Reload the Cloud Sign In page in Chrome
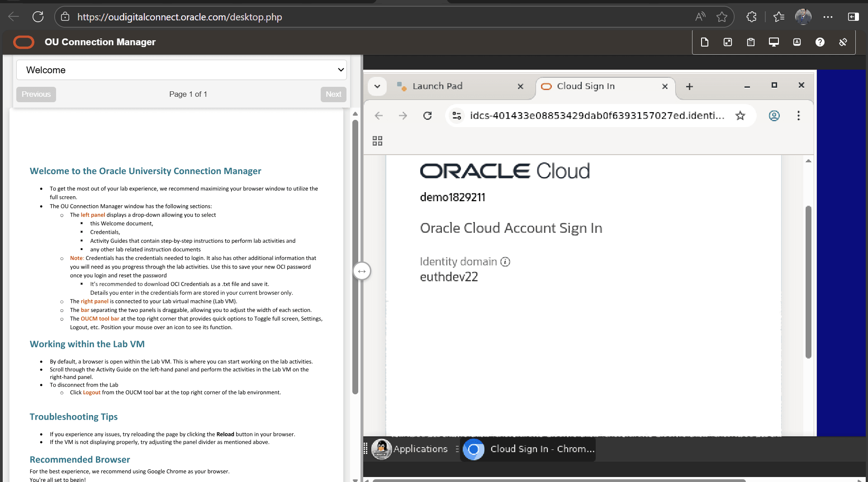The height and width of the screenshot is (482, 868). click(x=427, y=116)
